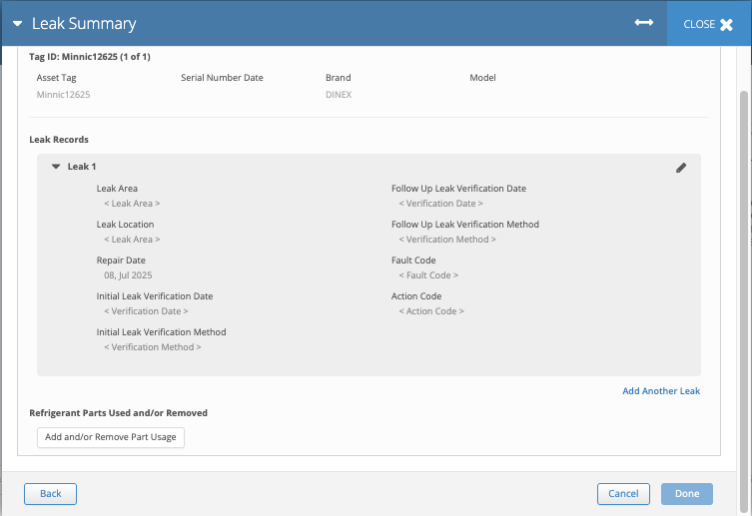Open the Leak Area placeholder field
The height and width of the screenshot is (516, 752).
132,203
